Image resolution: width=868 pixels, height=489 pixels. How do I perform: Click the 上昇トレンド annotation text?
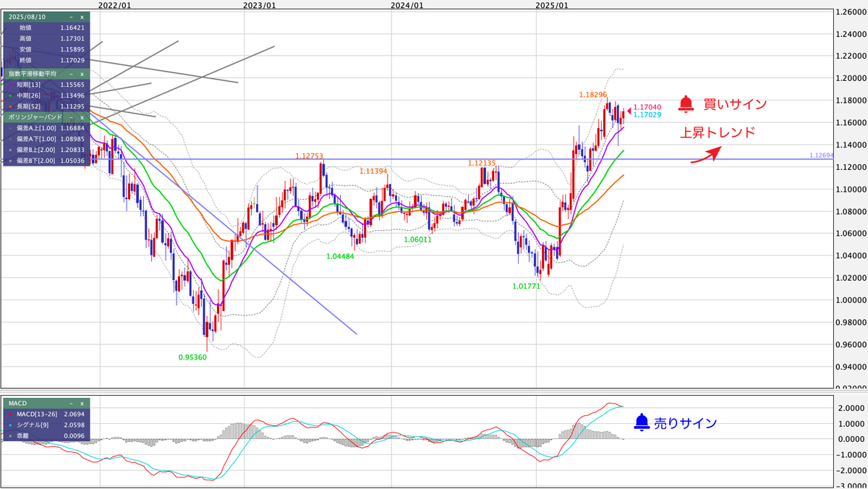(x=717, y=132)
